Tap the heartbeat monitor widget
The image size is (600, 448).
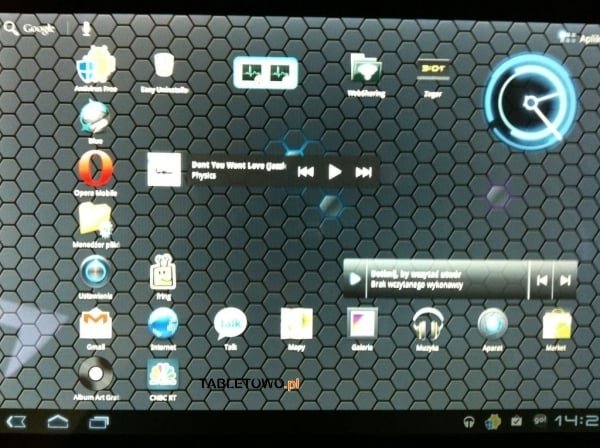click(265, 72)
